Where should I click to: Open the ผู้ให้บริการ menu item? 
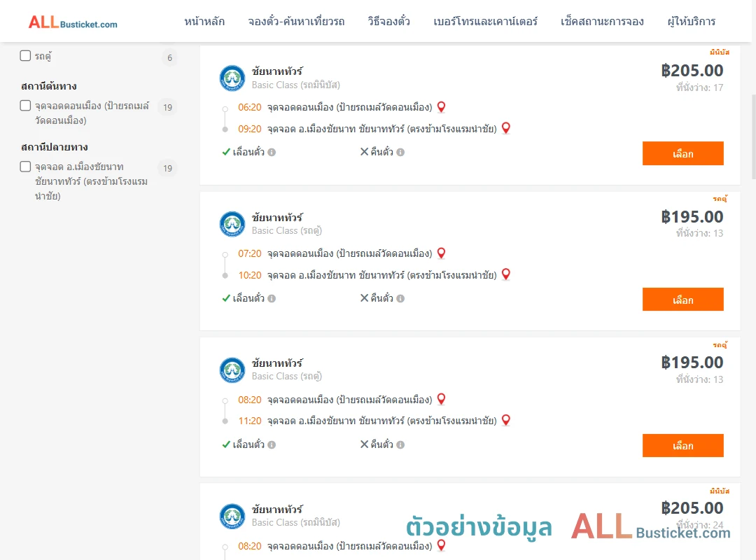coord(692,21)
